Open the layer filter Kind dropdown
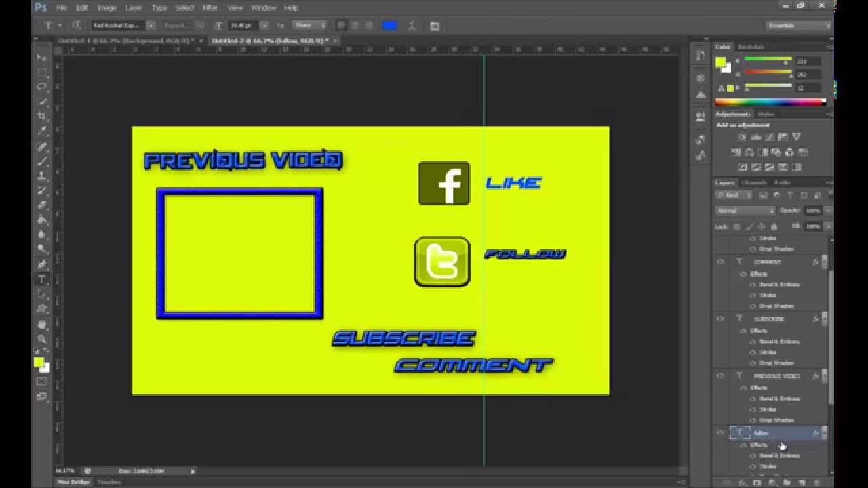The height and width of the screenshot is (488, 868). 734,195
